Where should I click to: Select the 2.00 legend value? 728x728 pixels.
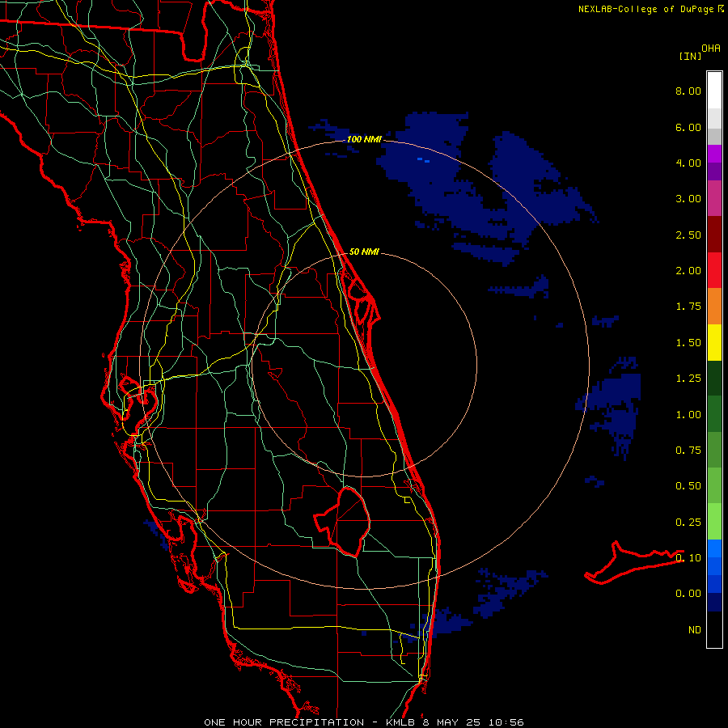coord(688,271)
